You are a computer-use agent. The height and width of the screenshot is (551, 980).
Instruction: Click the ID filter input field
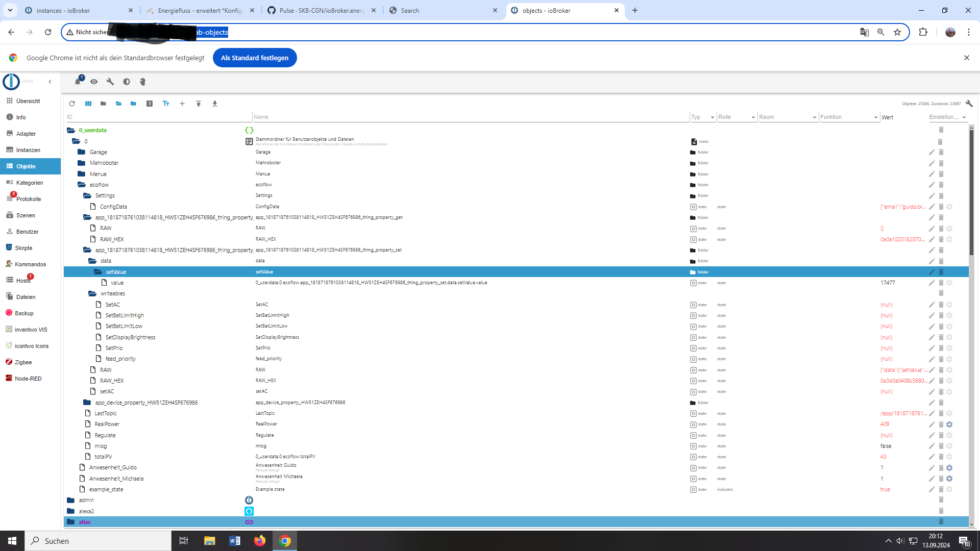(158, 117)
